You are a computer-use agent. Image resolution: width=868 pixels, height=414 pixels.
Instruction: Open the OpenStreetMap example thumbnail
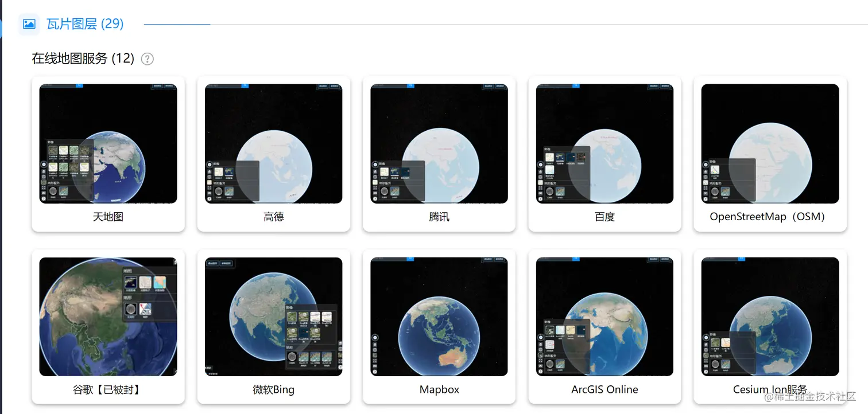[x=770, y=143]
